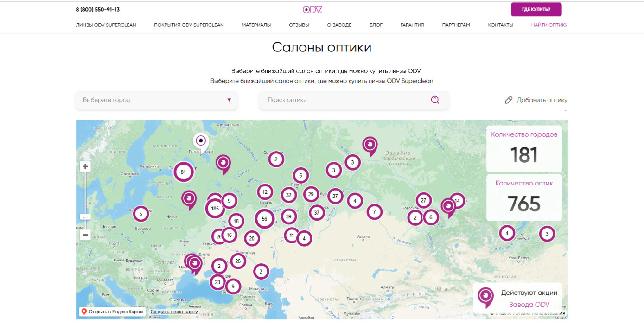The image size is (644, 331).
Task: Zoom out the map with the minus button
Action: pos(85,235)
